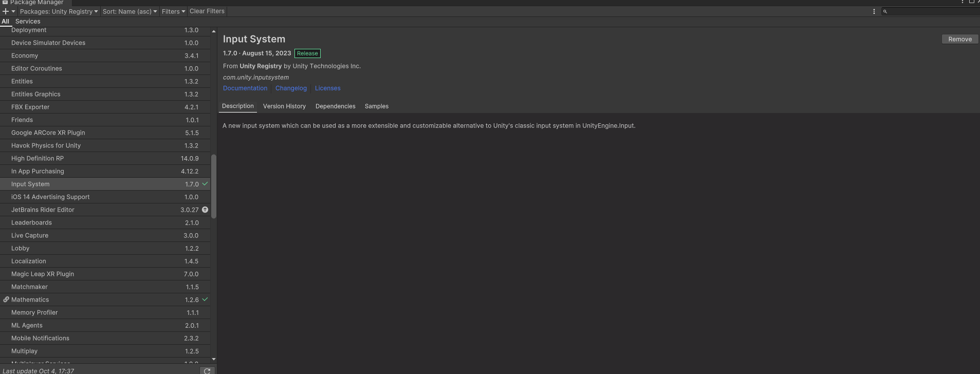The height and width of the screenshot is (374, 980).
Task: Select the Localization package
Action: (105, 261)
